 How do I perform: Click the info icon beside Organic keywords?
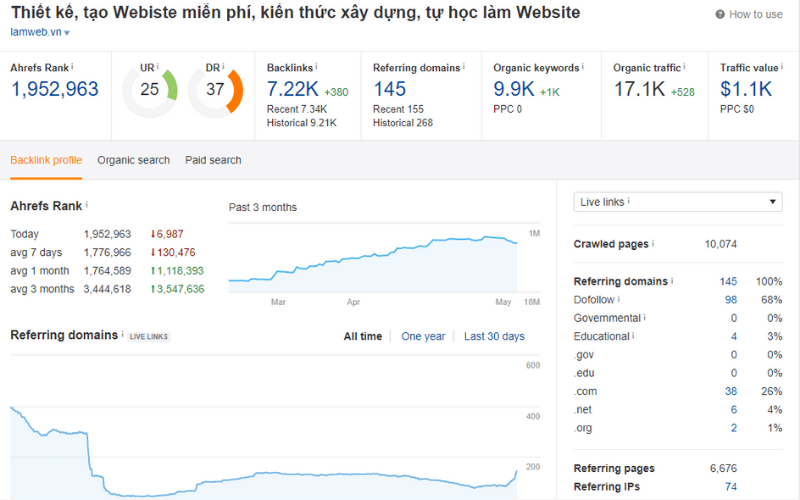(583, 66)
